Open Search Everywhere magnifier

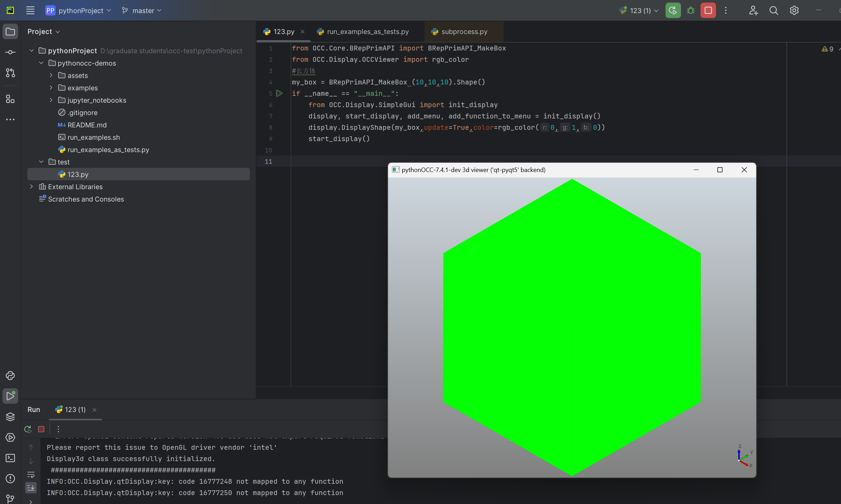coord(774,10)
